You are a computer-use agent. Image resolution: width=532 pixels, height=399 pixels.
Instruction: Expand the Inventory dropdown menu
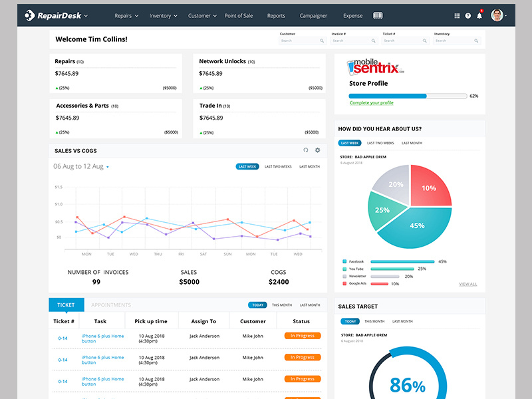(x=163, y=15)
